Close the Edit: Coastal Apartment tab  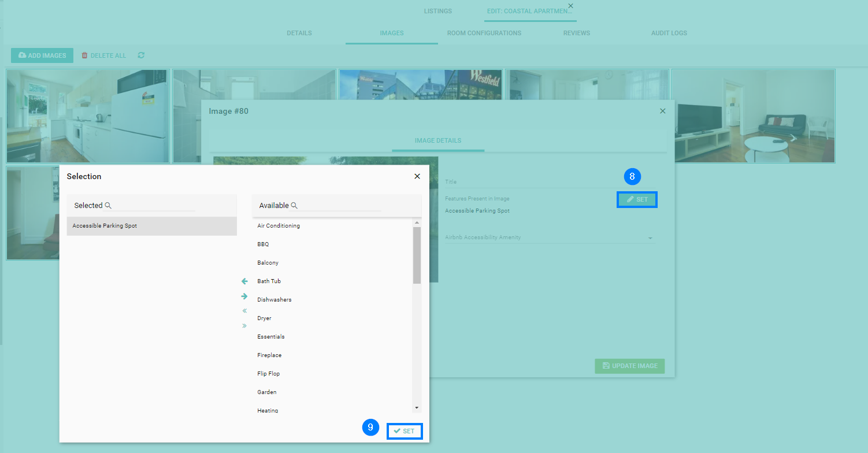pos(570,6)
